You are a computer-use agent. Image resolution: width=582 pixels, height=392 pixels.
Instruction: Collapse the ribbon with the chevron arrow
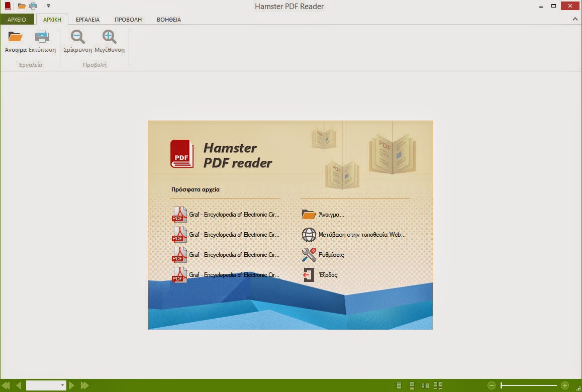tap(575, 19)
